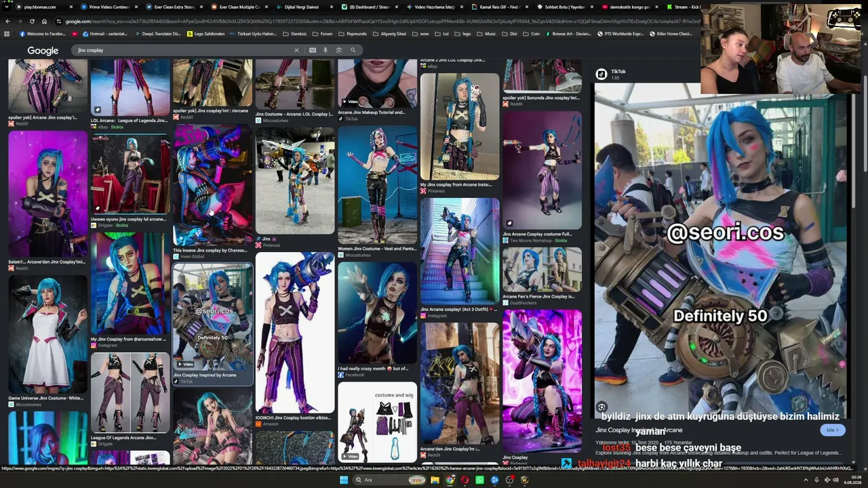The width and height of the screenshot is (868, 488).
Task: Open the Coin bookmarks folder
Action: pyautogui.click(x=532, y=33)
